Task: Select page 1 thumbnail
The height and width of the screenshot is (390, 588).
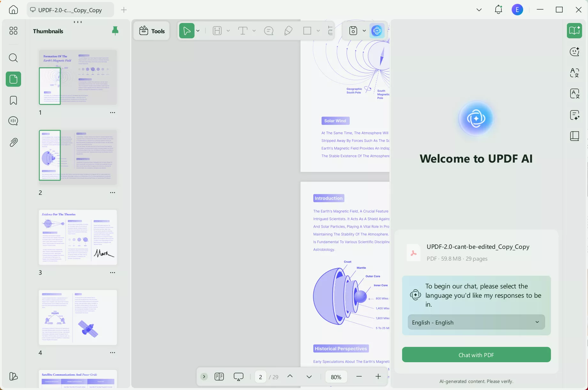Action: tap(78, 77)
